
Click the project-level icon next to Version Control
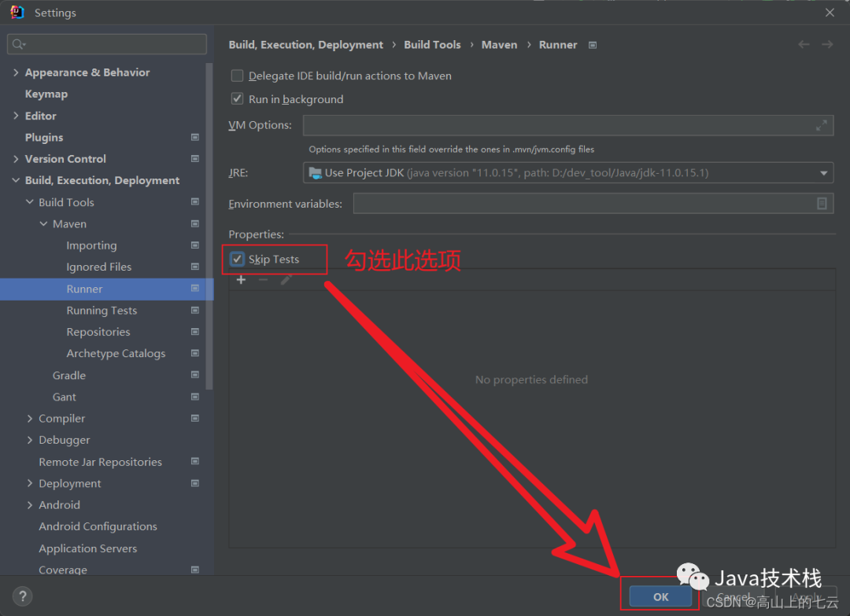click(x=195, y=159)
